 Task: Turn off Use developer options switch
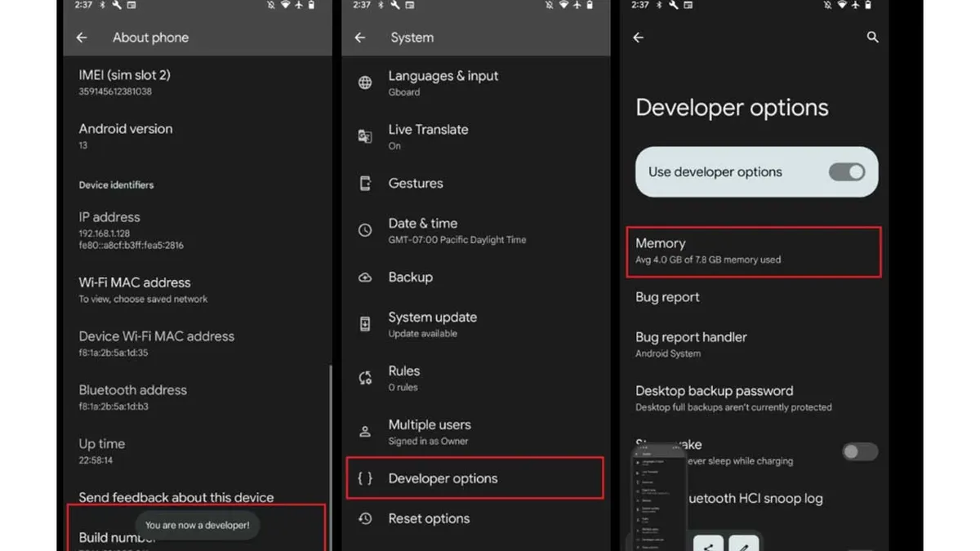coord(847,172)
